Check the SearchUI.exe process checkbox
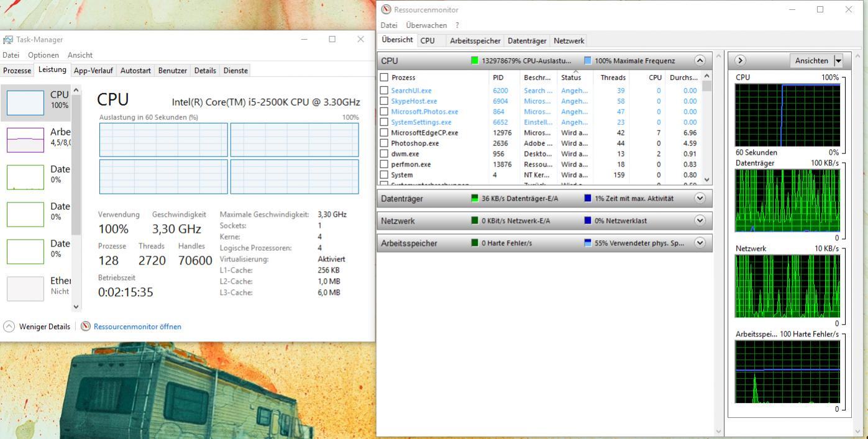 click(x=384, y=91)
